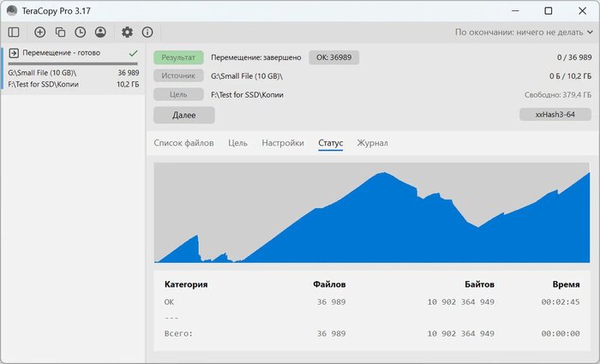Click 'Перемещение: завершено' status text
Screen dimensions: 600x364
256,57
